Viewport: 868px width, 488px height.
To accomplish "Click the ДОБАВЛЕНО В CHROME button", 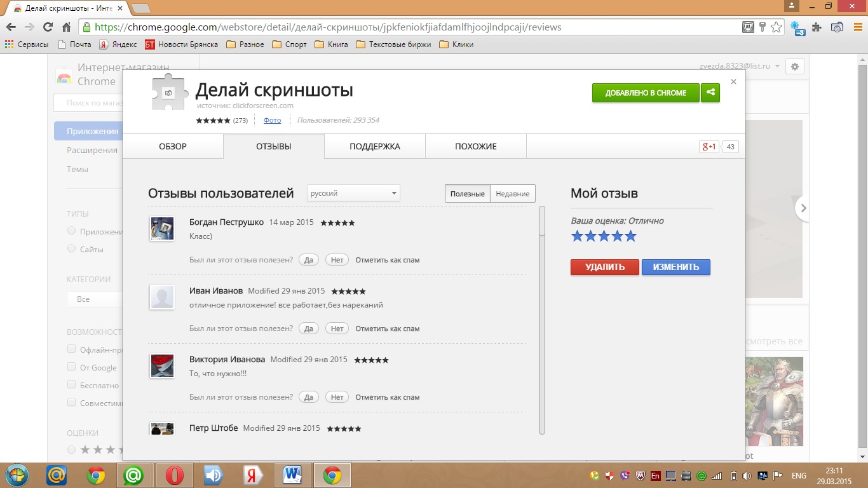I will [646, 93].
